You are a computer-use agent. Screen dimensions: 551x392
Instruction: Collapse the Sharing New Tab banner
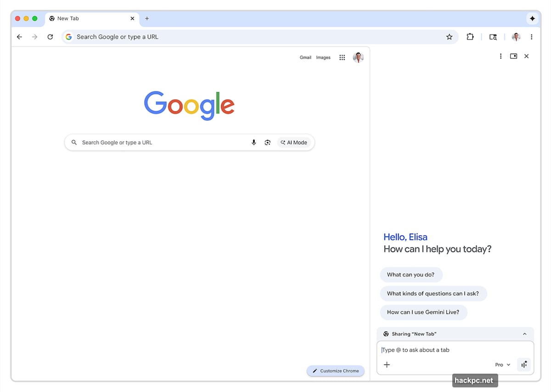[x=525, y=334]
